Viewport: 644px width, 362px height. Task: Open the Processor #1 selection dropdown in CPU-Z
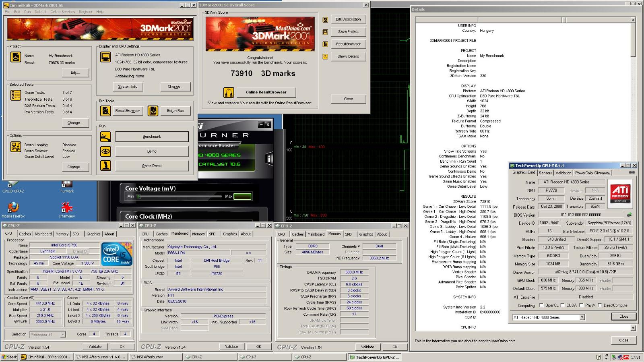point(63,334)
